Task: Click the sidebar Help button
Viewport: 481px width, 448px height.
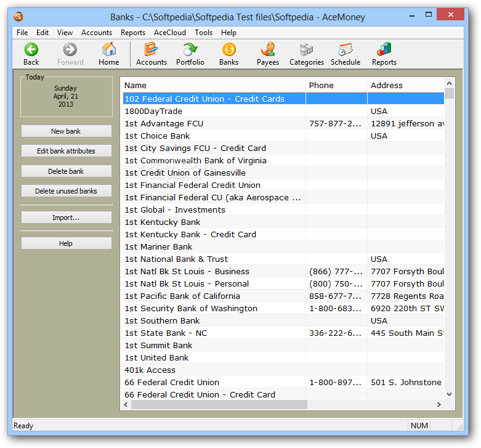Action: (67, 243)
